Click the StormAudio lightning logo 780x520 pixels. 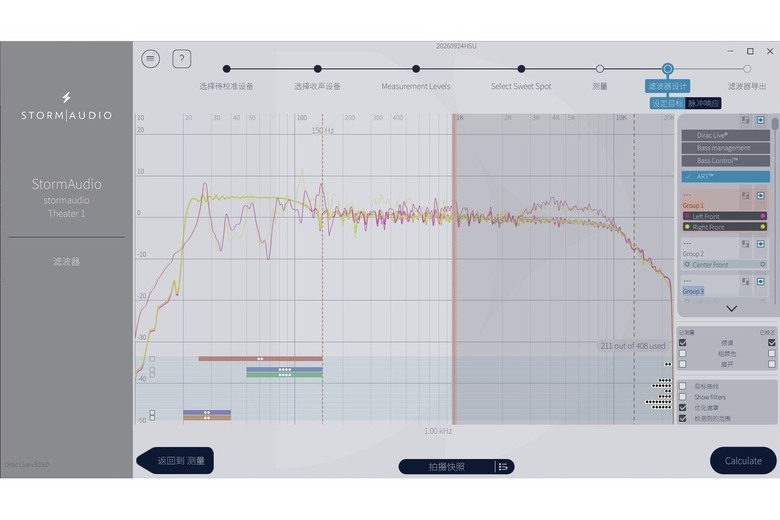click(66, 97)
